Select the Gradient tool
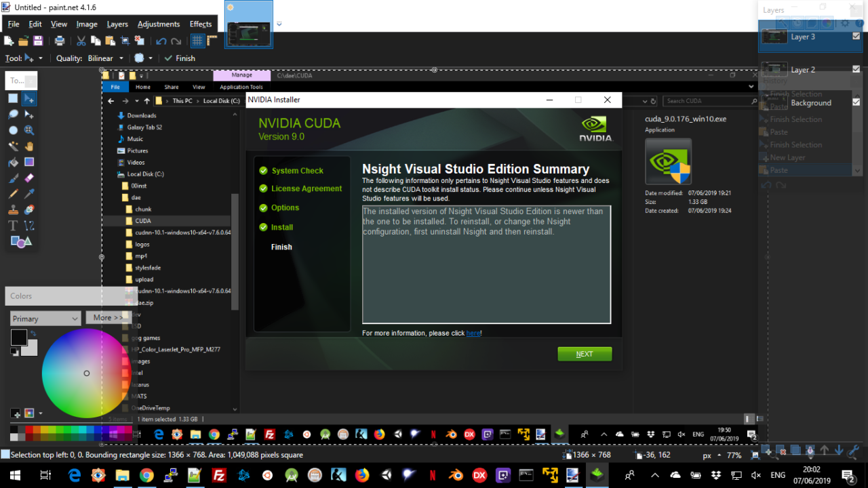 [x=29, y=162]
